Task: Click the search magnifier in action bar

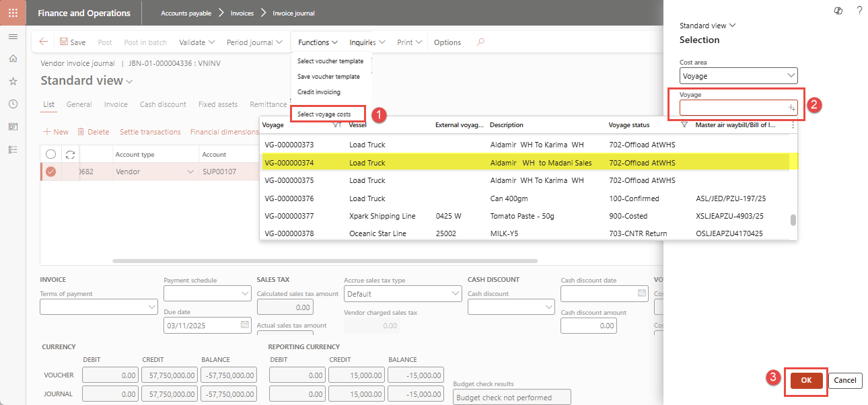Action: point(480,42)
